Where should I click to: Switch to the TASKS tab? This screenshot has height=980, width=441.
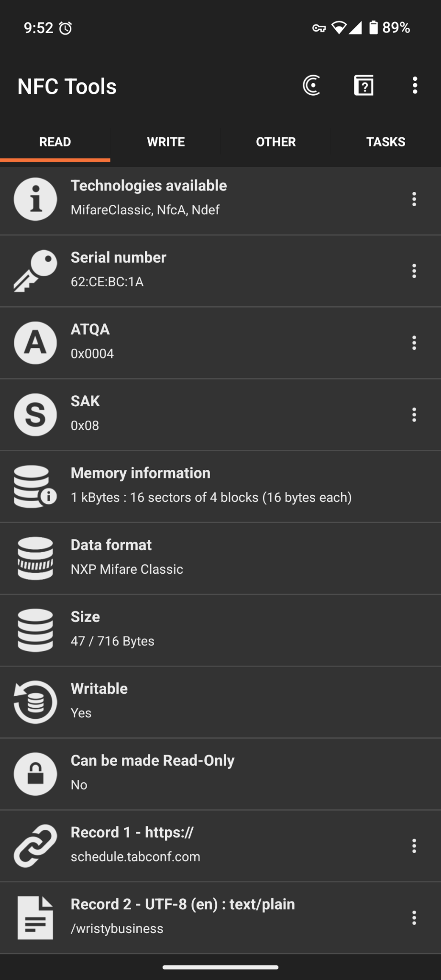click(x=386, y=142)
